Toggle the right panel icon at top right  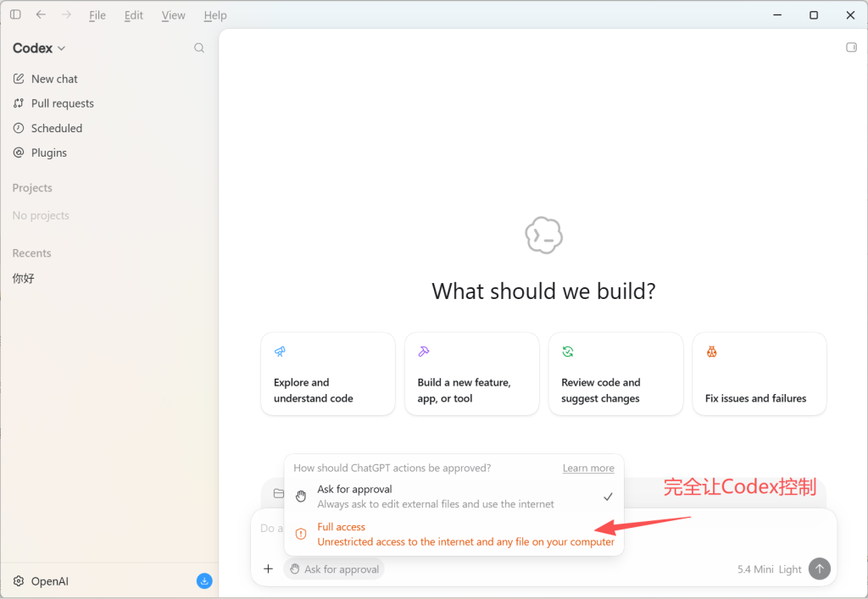pyautogui.click(x=851, y=47)
